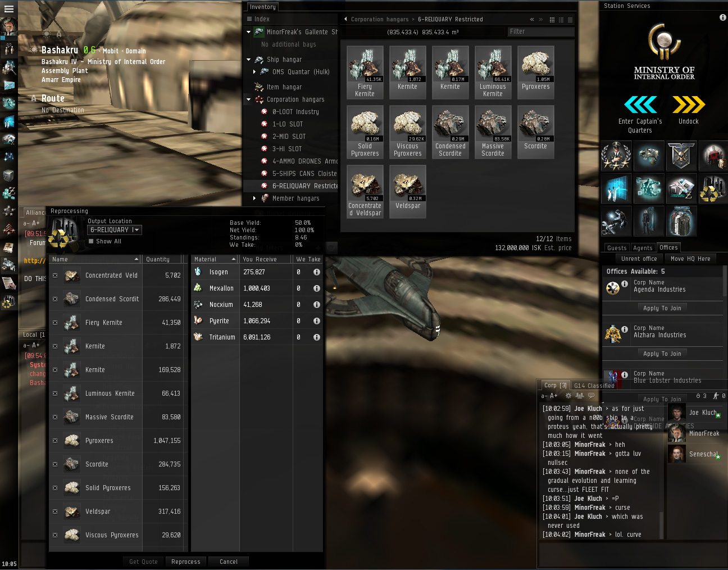The width and height of the screenshot is (728, 570).
Task: Expand the OMS Quantar (Hulk) node
Action: point(254,72)
